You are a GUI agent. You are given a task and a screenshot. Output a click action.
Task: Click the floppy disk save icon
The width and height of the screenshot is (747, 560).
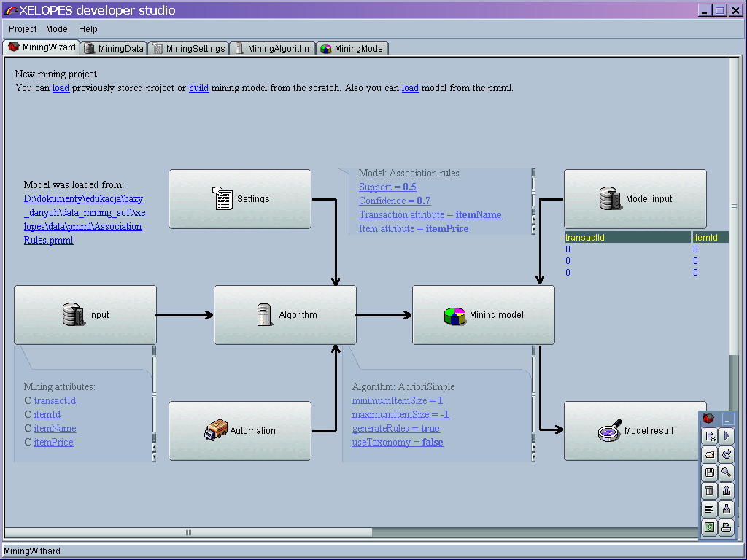pos(710,472)
